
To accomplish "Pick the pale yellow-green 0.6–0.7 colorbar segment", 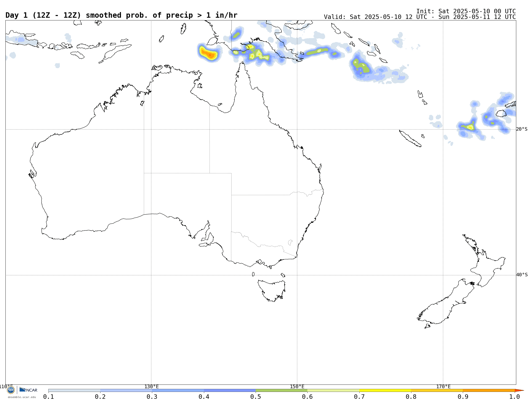I will (x=333, y=390).
